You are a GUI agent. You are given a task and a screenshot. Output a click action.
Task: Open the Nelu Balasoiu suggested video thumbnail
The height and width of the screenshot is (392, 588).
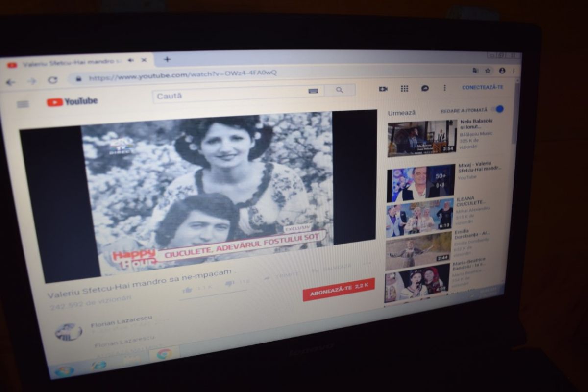coord(422,138)
